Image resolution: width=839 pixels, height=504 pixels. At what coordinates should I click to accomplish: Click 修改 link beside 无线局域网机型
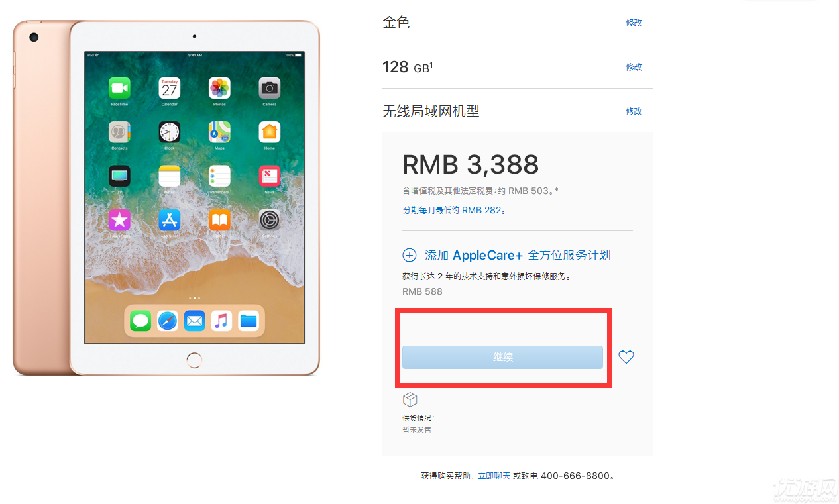634,111
